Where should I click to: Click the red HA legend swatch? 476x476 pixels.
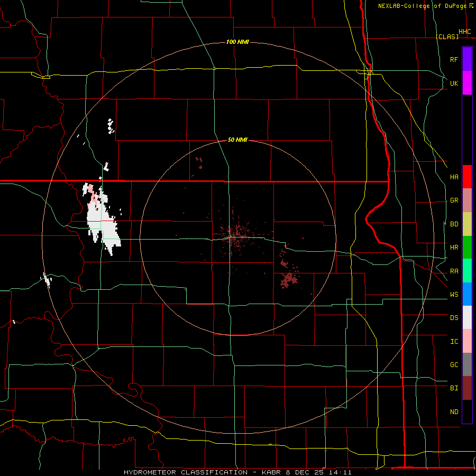467,177
